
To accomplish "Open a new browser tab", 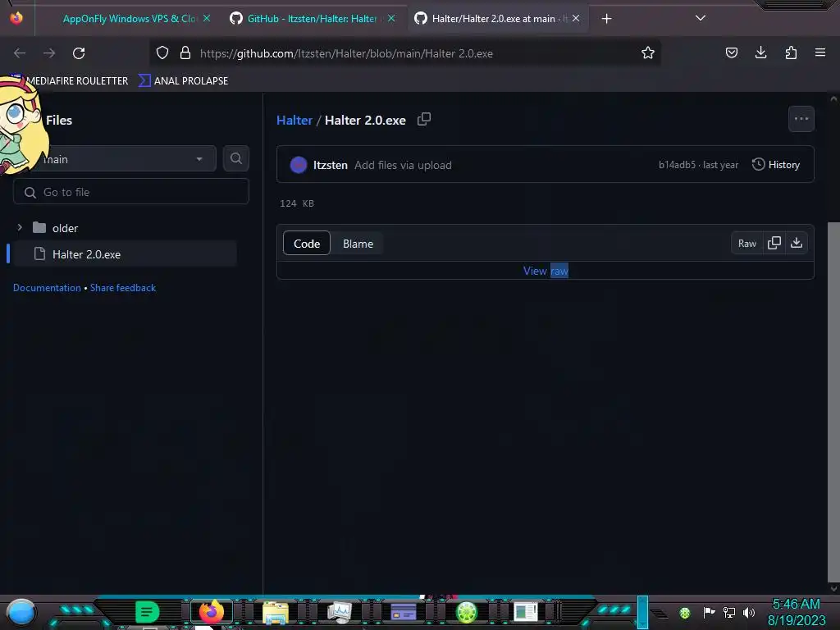I will 606,19.
